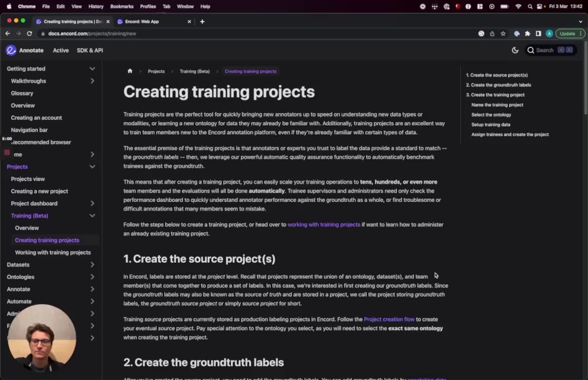Collapse the Projects section chevron
588x380 pixels.
(x=92, y=167)
